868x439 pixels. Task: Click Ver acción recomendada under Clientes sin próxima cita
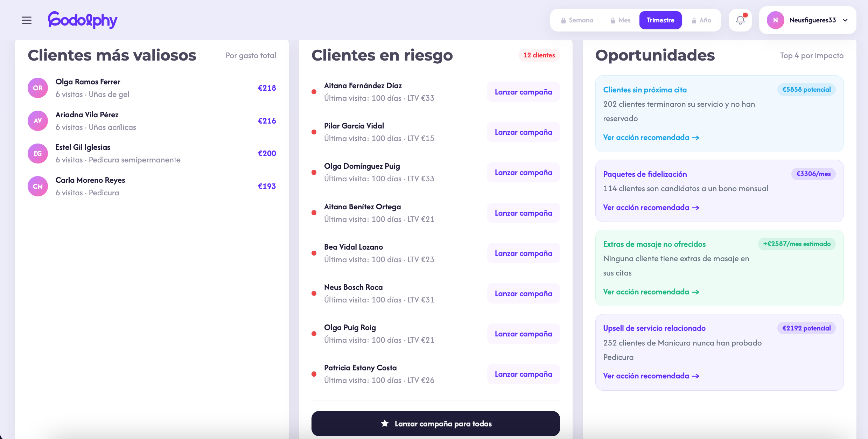(x=651, y=138)
